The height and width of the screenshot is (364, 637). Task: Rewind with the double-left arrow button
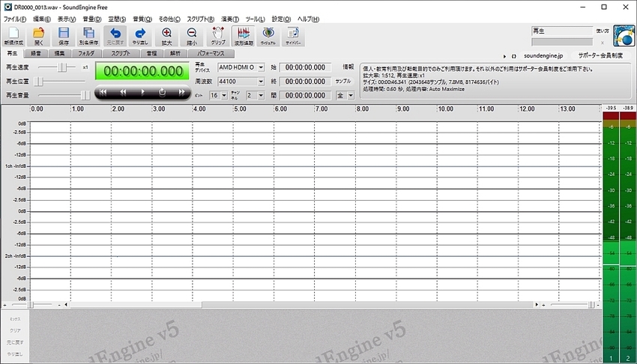pyautogui.click(x=123, y=93)
